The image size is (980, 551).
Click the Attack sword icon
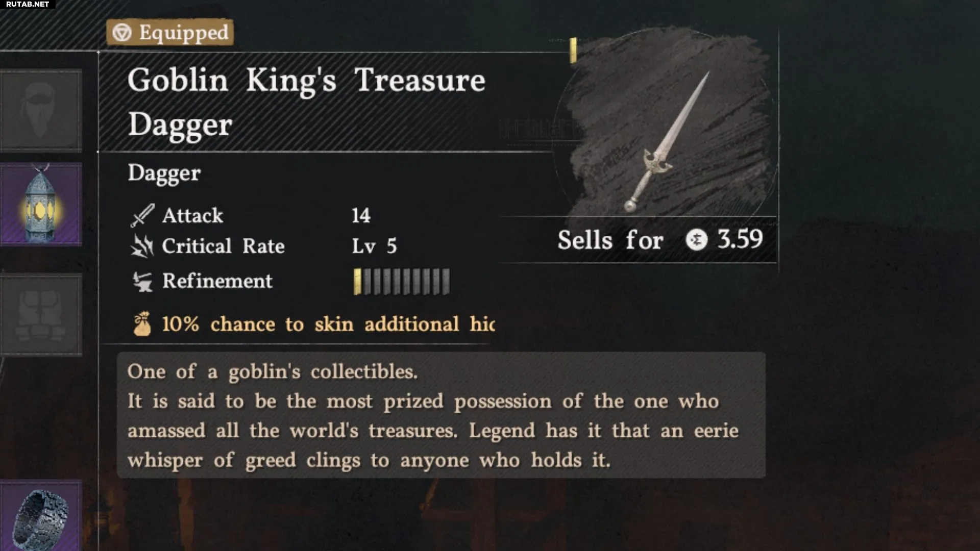[142, 215]
